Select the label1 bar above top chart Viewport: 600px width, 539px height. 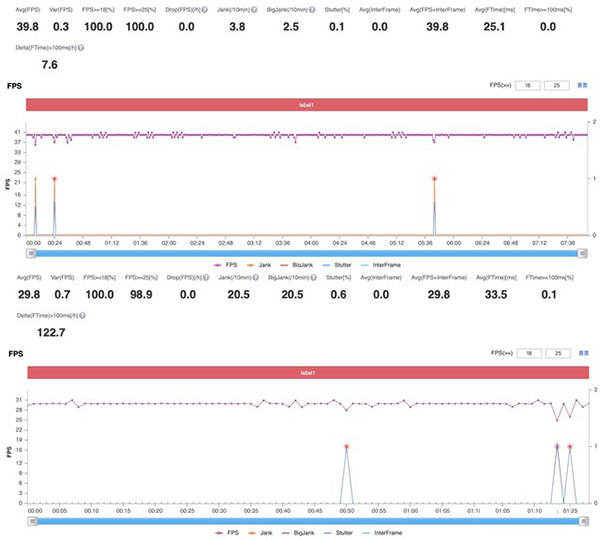pos(301,105)
